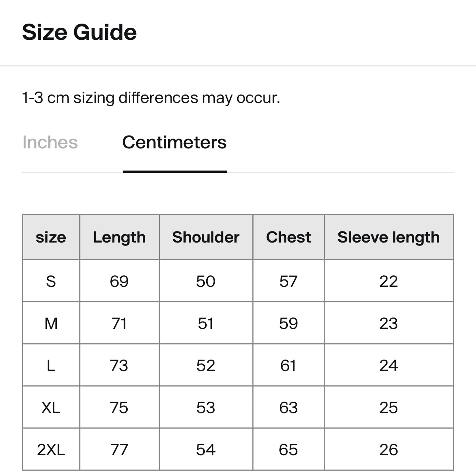Select the S size row label
476x474 pixels.
coord(51,281)
